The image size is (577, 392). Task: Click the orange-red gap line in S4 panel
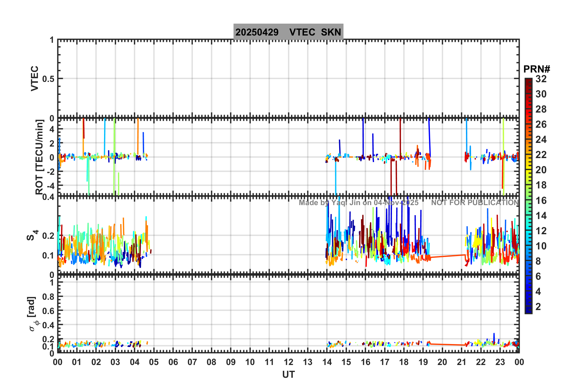447,256
